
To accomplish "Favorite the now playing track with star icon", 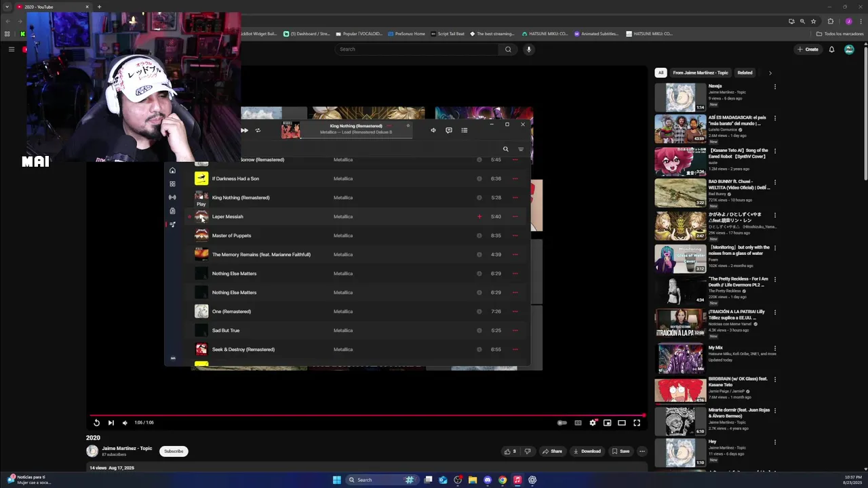I will coord(408,125).
